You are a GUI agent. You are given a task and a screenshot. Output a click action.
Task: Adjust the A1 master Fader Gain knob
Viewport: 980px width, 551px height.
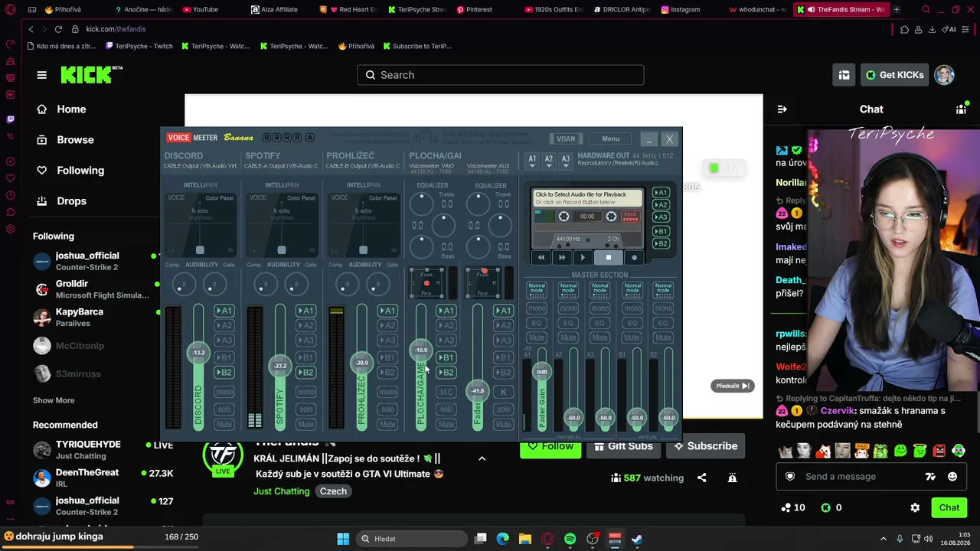(x=542, y=372)
